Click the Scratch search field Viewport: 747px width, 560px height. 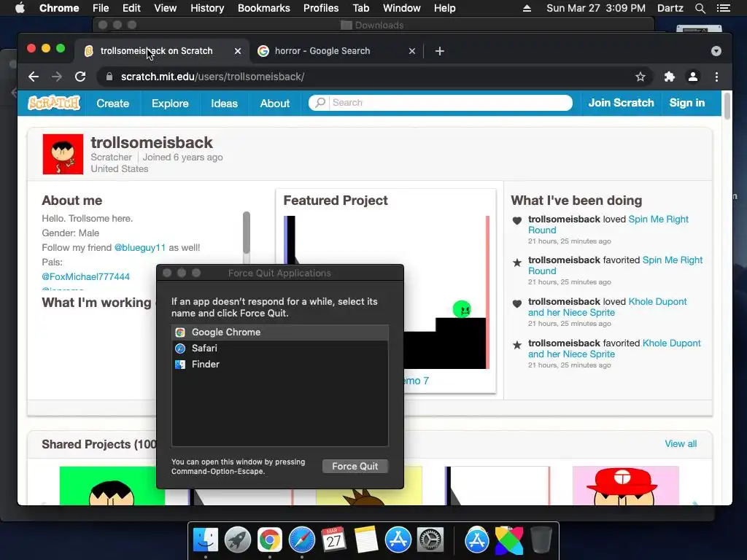pos(441,102)
